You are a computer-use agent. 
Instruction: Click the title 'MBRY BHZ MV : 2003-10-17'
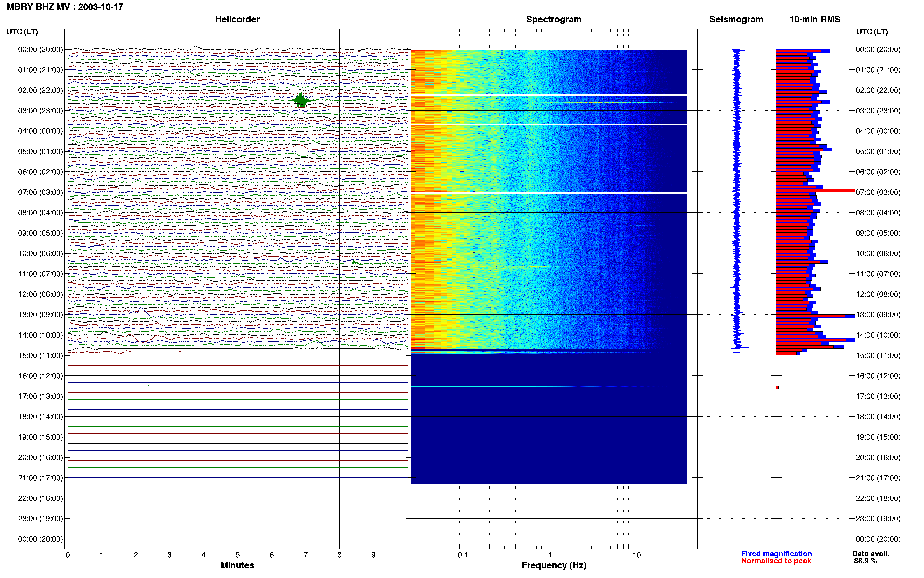pos(65,7)
